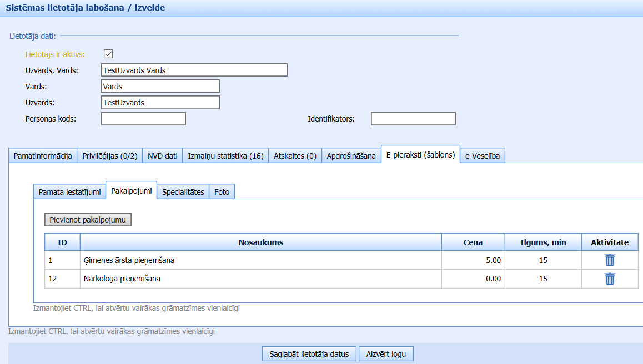Focus the Personas kods input field

[143, 119]
